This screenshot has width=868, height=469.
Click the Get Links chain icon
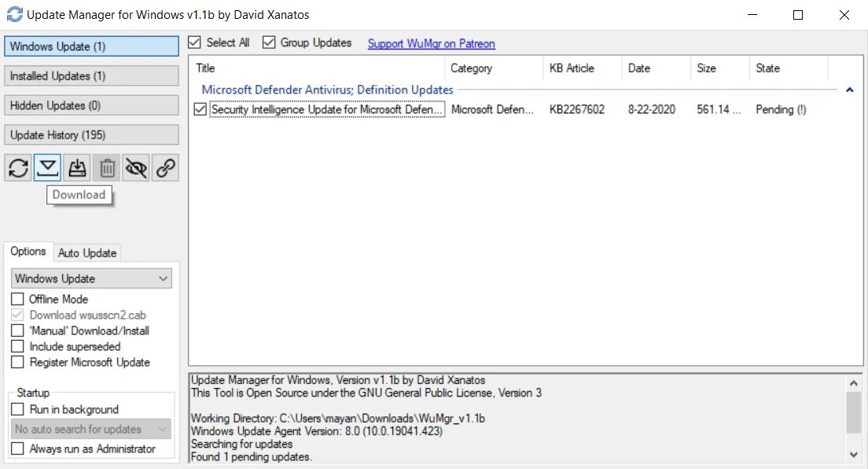click(x=164, y=168)
